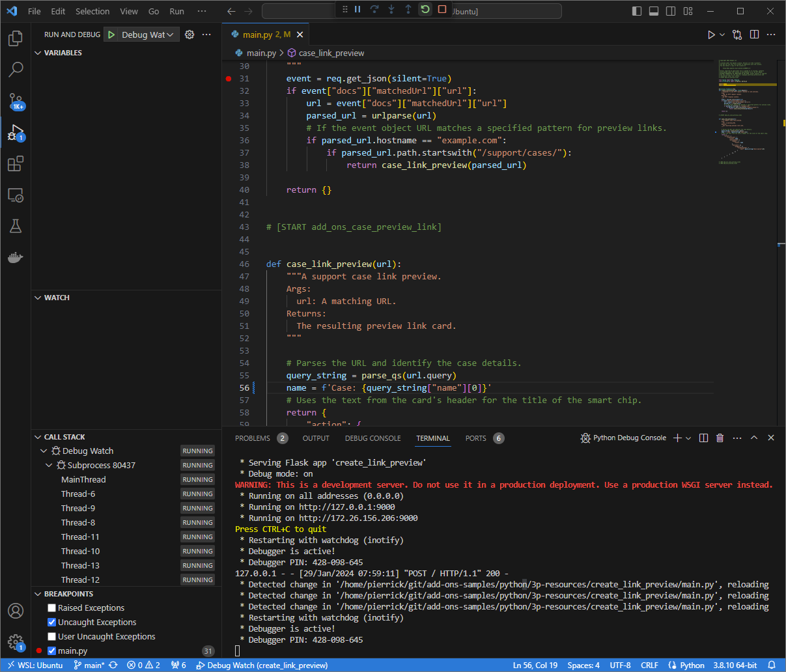Enable the User Uncaught Exceptions checkbox
Image resolution: width=786 pixels, height=672 pixels.
51,636
